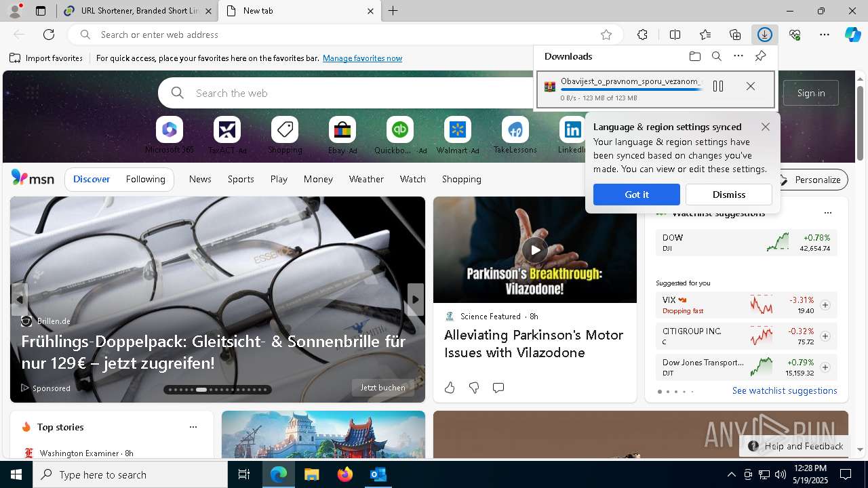Image resolution: width=868 pixels, height=488 pixels.
Task: Open a new tab with plus button
Action: click(x=393, y=11)
